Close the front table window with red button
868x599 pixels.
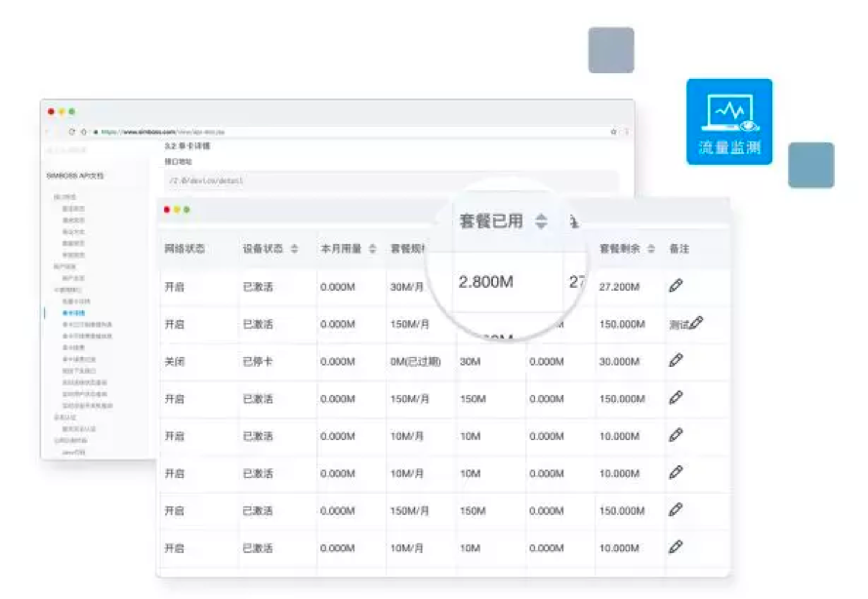tap(167, 210)
